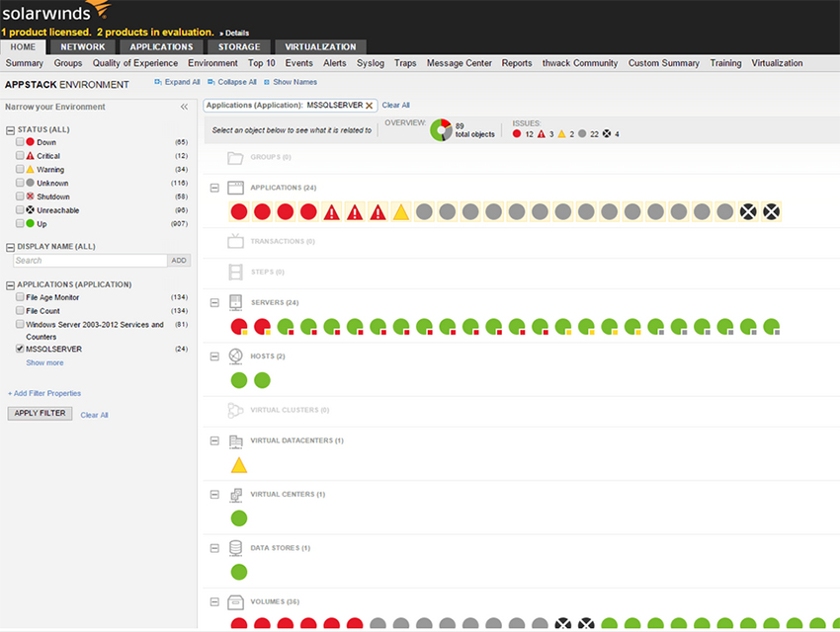This screenshot has height=632, width=840.
Task: Click Expand All link
Action: click(x=177, y=82)
